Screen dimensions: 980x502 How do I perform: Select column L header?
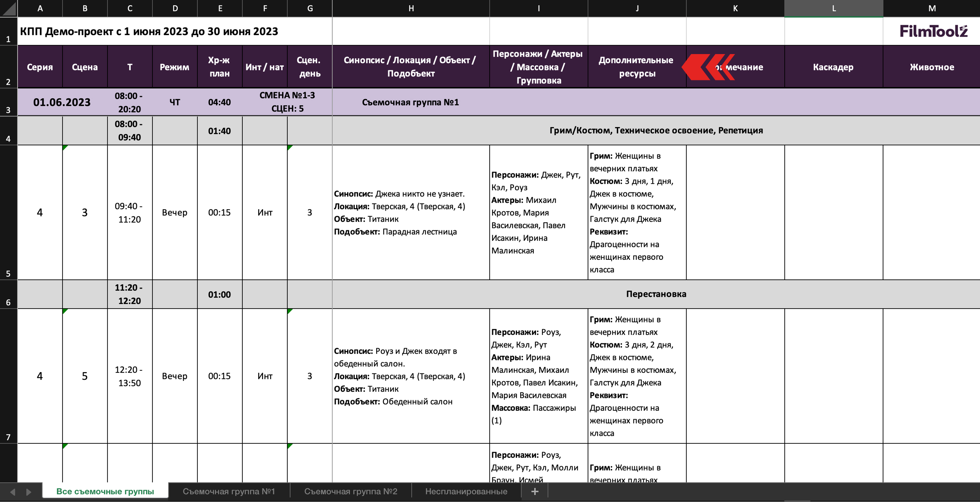coord(834,8)
